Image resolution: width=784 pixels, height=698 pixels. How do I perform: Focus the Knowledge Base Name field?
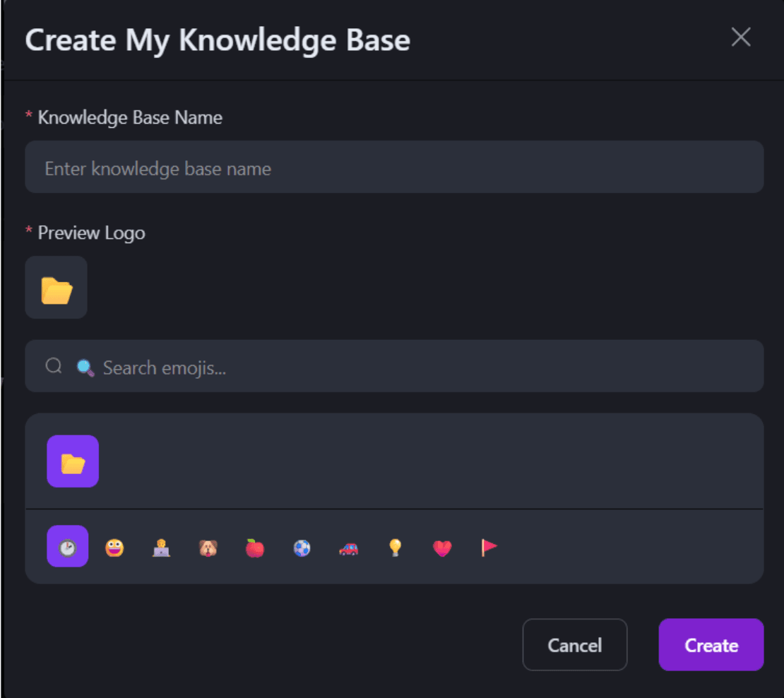pyautogui.click(x=394, y=167)
